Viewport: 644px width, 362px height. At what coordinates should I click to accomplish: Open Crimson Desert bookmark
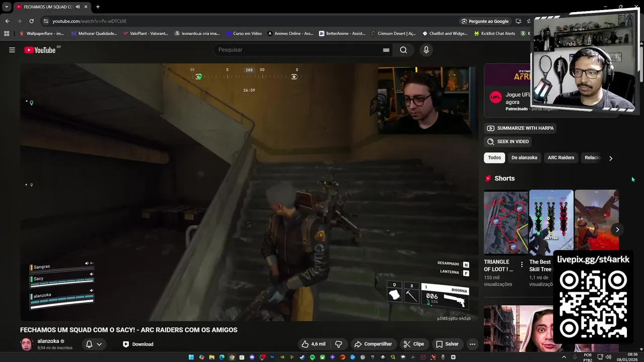[393, 34]
